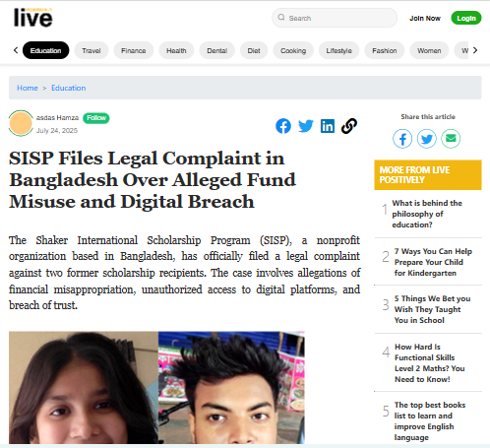
Task: Select the Diet category tab
Action: pyautogui.click(x=254, y=50)
